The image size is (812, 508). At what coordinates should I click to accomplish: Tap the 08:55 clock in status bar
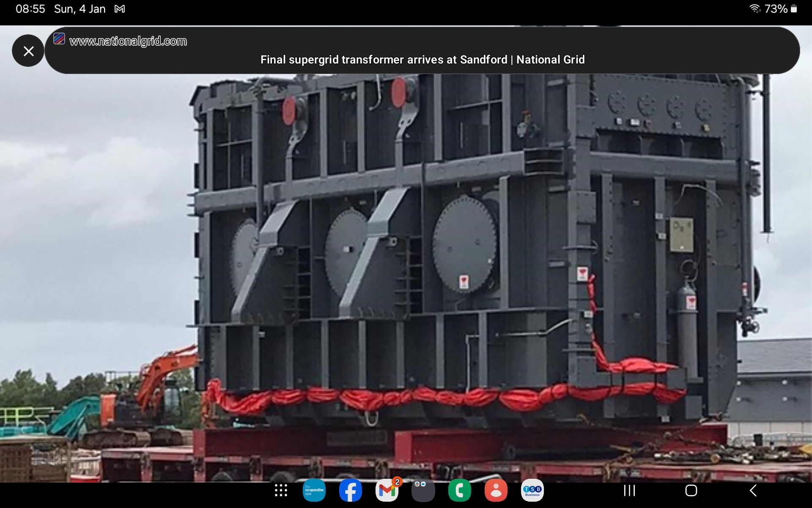pyautogui.click(x=30, y=9)
